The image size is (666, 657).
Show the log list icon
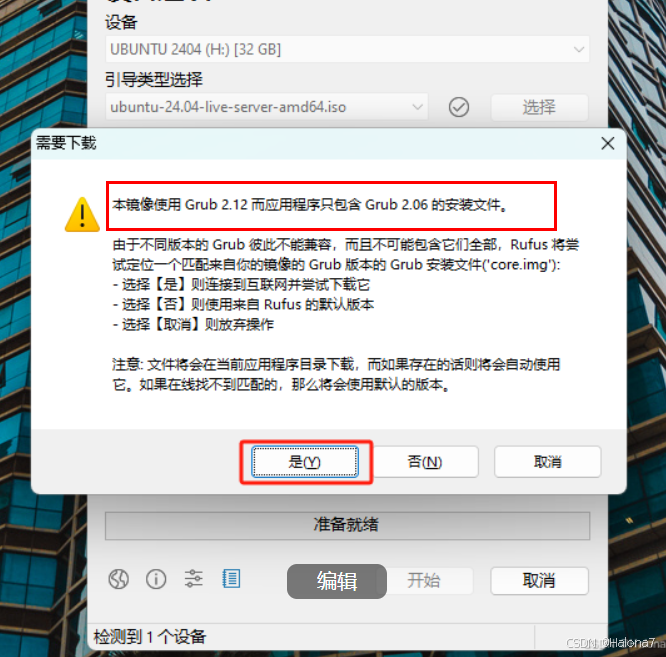(231, 579)
